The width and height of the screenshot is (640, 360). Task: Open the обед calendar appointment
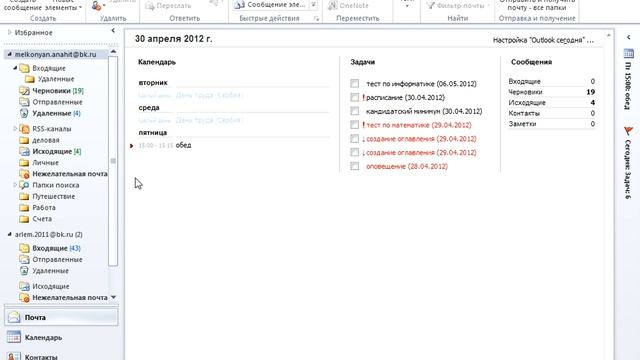point(183,145)
